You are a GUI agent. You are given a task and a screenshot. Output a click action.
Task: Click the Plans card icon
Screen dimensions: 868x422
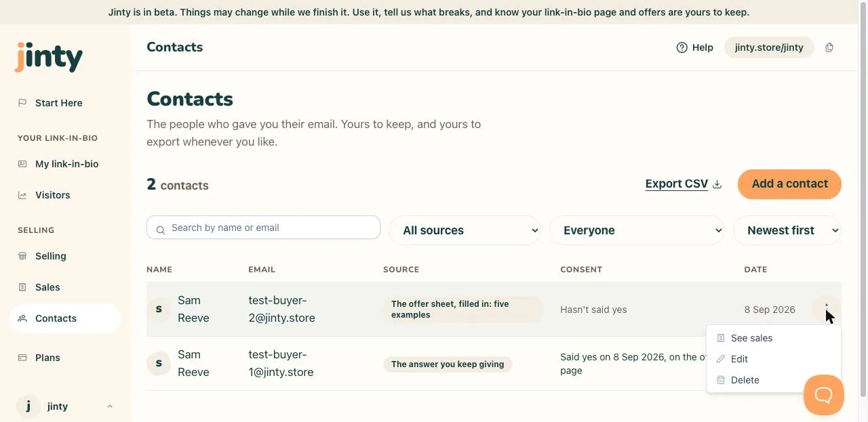(22, 358)
